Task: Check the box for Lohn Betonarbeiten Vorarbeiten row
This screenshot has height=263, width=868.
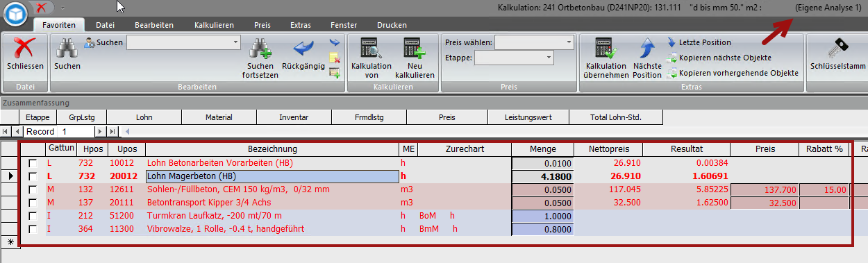Action: [x=32, y=163]
